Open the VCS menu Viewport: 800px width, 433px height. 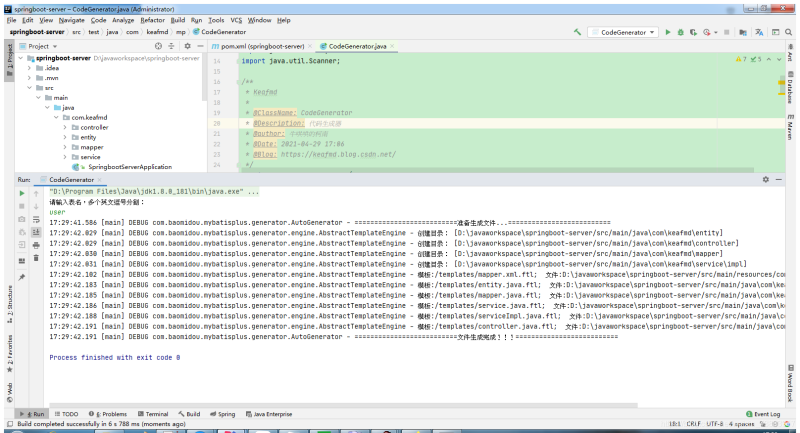(236, 20)
